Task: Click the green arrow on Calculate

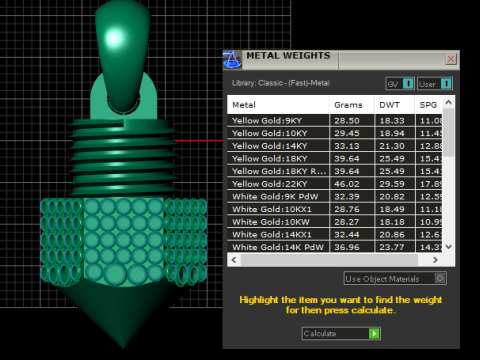Action: 374,333
